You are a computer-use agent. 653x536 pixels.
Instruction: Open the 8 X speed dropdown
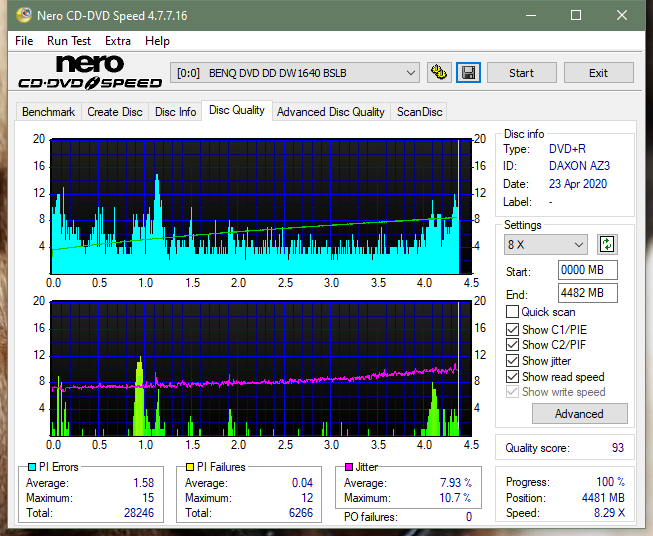[x=546, y=244]
